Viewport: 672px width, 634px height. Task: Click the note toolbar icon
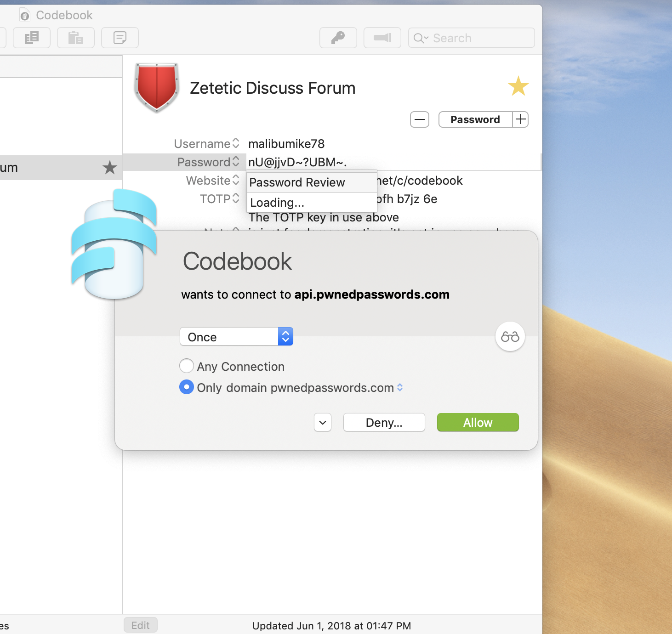pos(120,38)
